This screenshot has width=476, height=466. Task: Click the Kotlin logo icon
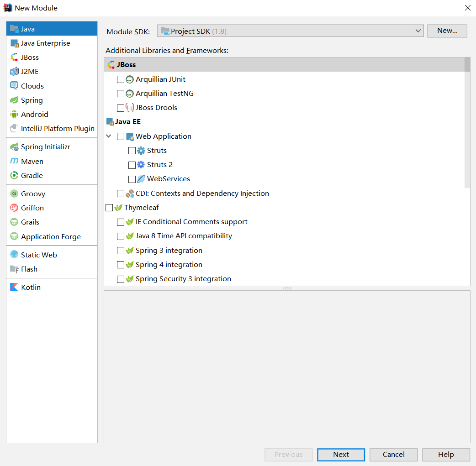pyautogui.click(x=14, y=287)
